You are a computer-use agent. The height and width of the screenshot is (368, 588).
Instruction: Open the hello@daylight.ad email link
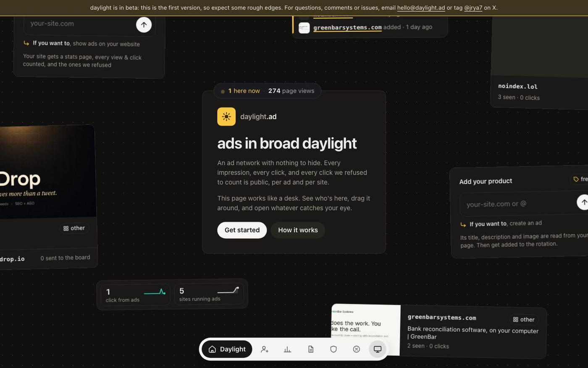pos(421,8)
